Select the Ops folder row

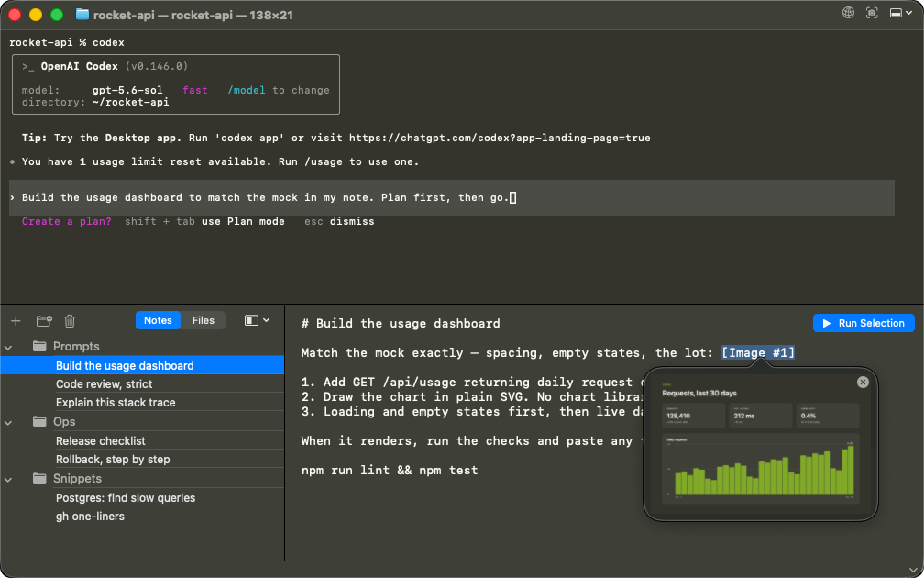coord(142,422)
